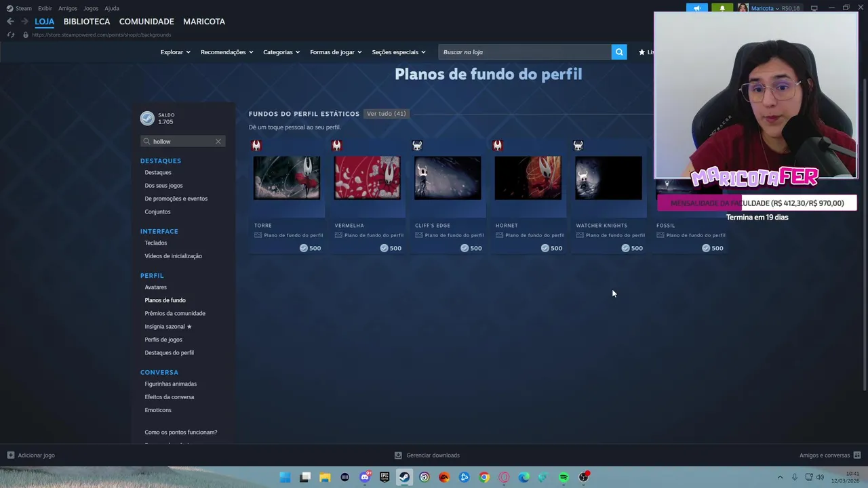Click the Torre background thumbnail
The height and width of the screenshot is (488, 868).
click(287, 178)
